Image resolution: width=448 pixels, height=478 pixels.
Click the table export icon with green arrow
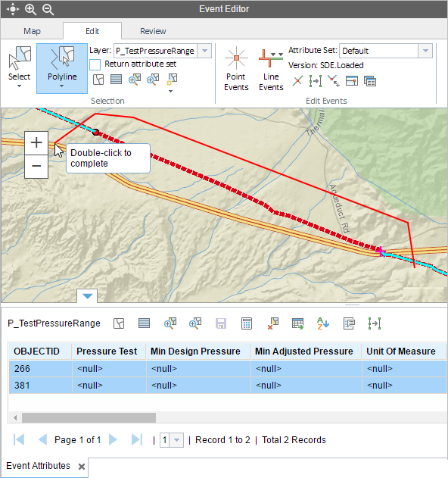(297, 323)
